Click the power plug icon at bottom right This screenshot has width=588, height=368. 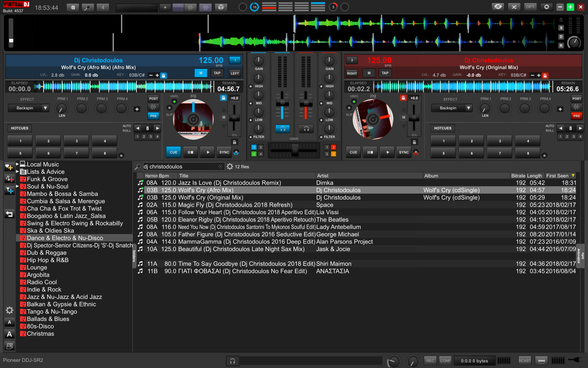(575, 360)
